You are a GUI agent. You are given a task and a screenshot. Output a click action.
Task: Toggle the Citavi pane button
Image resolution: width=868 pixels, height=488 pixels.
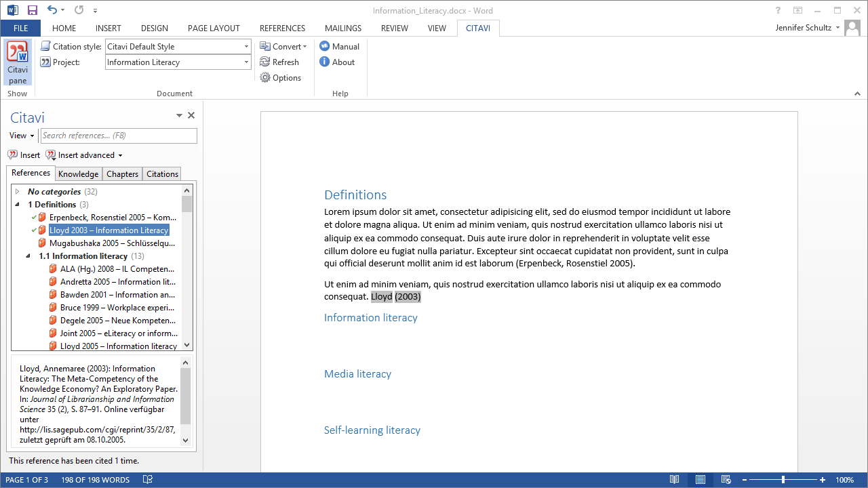(x=18, y=62)
